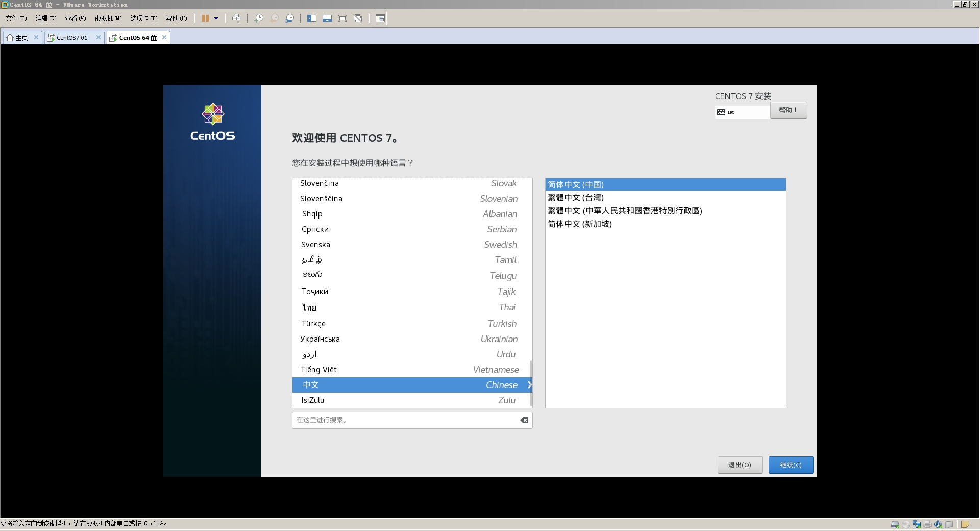The image size is (980, 531).
Task: Click the language list scrollbar thumb
Action: tap(531, 383)
